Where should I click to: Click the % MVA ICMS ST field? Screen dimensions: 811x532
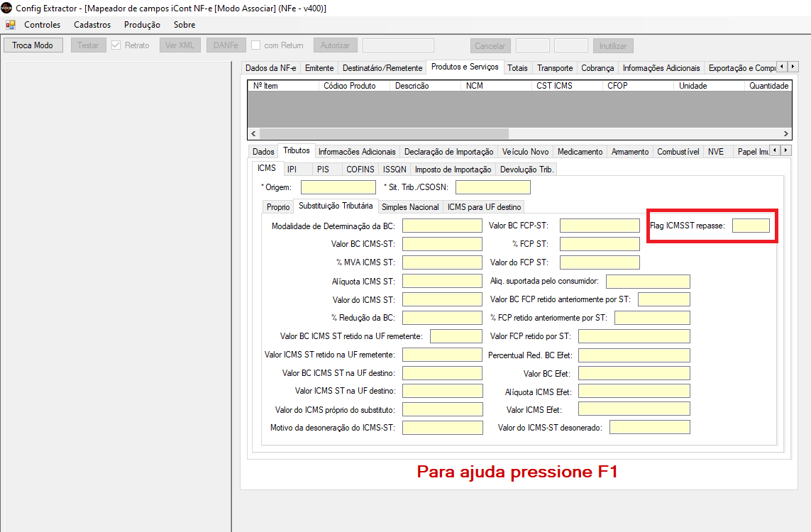coord(442,262)
